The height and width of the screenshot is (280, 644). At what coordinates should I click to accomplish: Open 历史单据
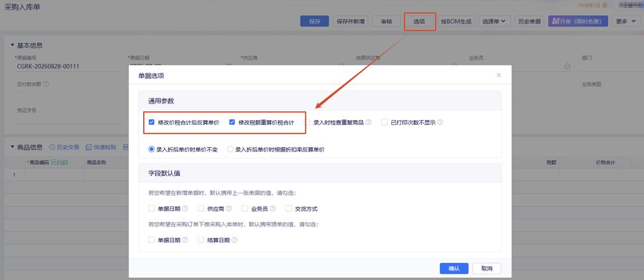click(x=530, y=21)
